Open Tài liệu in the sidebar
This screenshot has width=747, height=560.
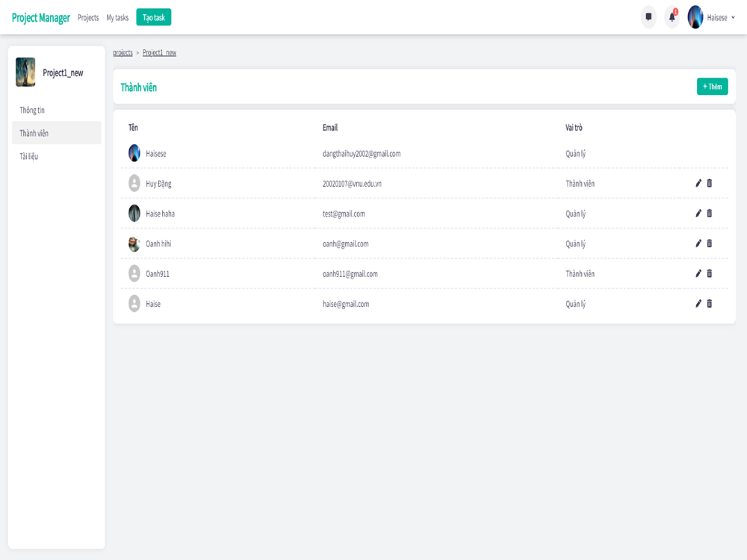click(57, 156)
